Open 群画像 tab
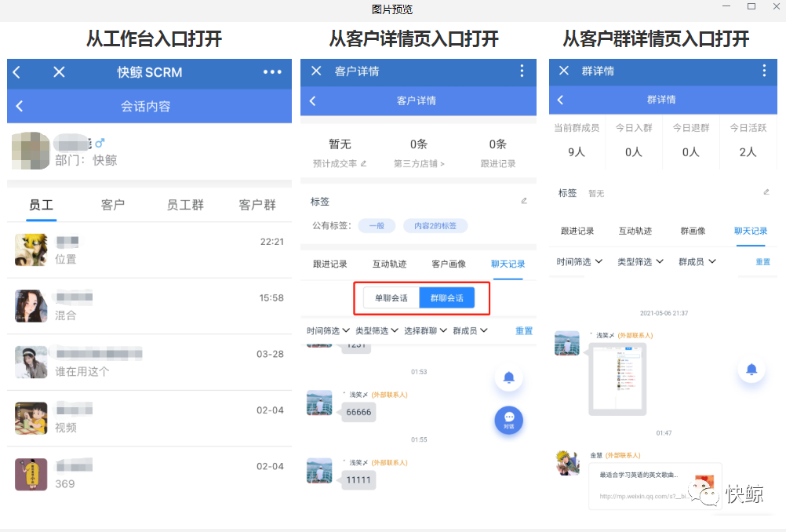Image resolution: width=786 pixels, height=532 pixels. (x=693, y=231)
